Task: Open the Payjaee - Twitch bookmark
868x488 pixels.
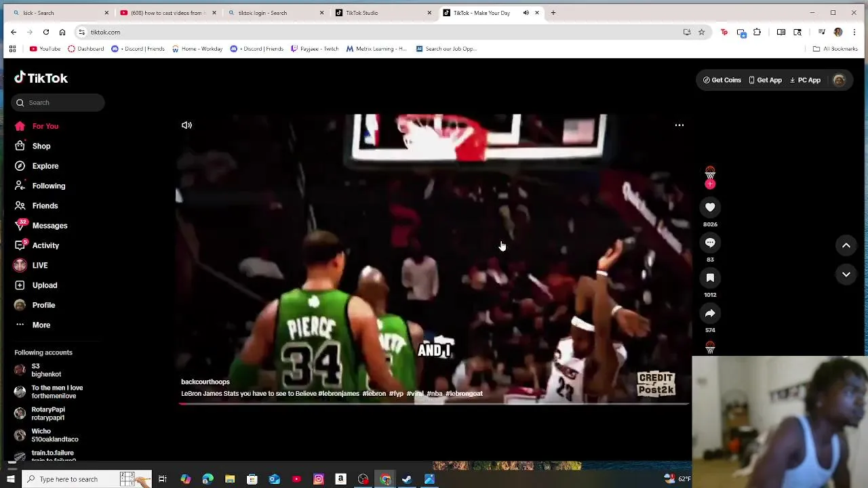Action: (x=315, y=49)
